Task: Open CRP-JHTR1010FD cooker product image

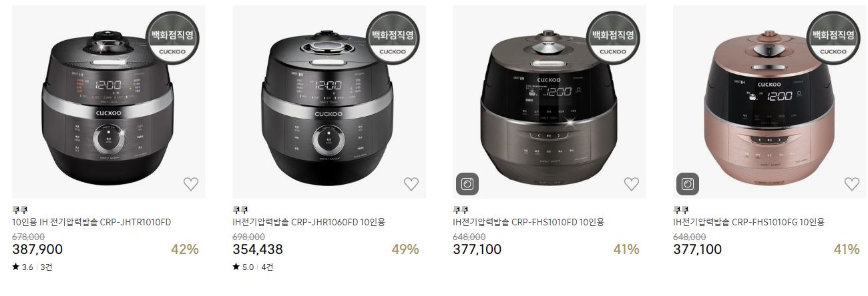Action: pos(105,102)
